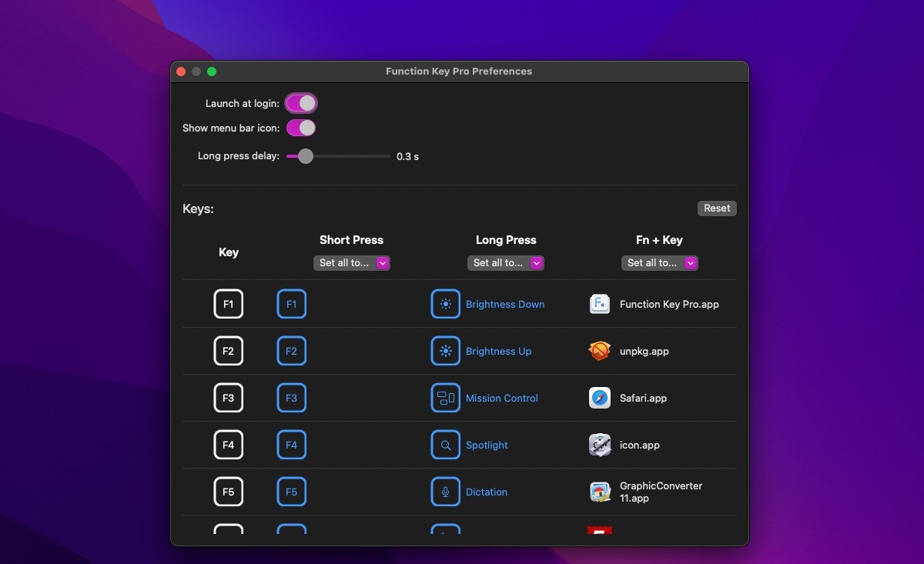Click the F2 key icon in Key column

[x=229, y=351]
